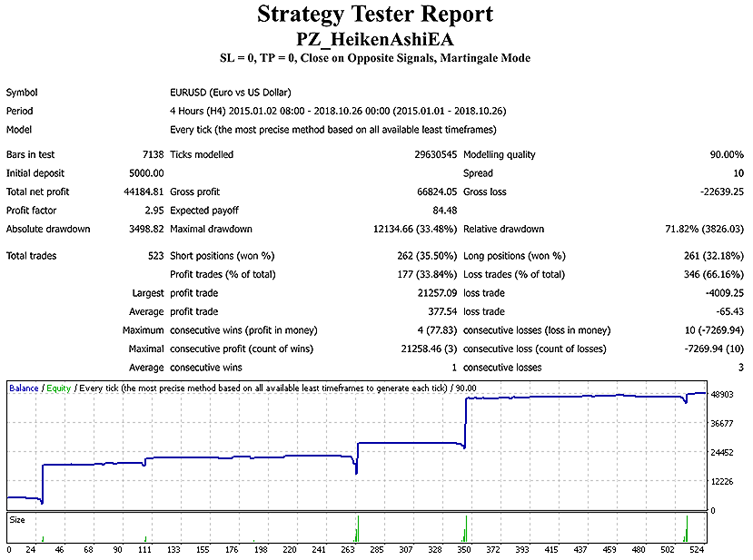Click average consecutive losses value 3

click(x=741, y=368)
